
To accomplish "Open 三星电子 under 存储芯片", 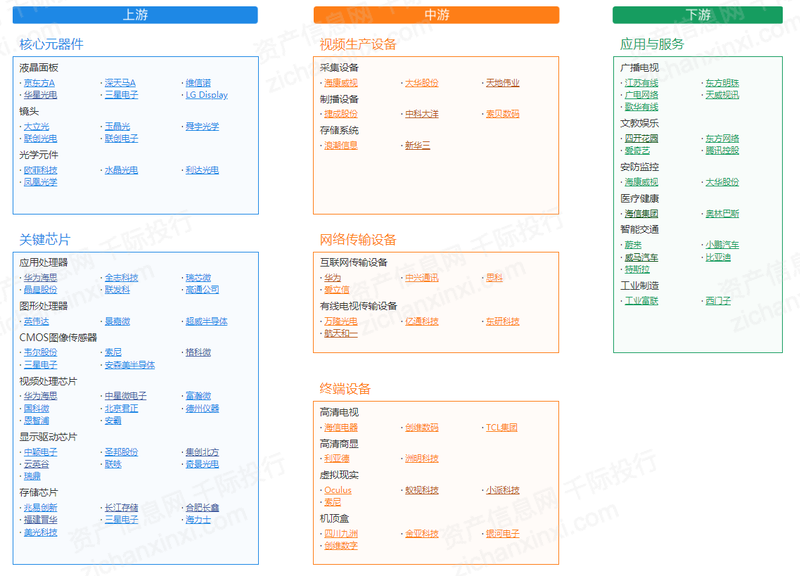I will coord(121,519).
